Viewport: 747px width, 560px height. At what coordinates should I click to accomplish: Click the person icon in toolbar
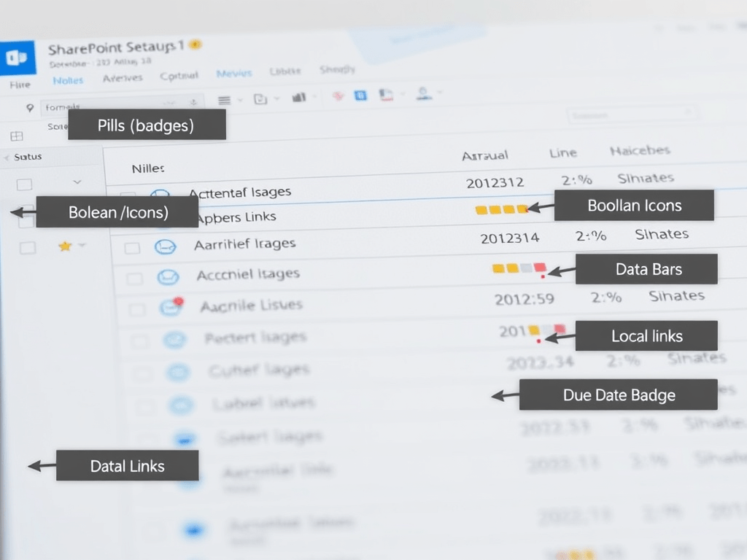click(422, 93)
